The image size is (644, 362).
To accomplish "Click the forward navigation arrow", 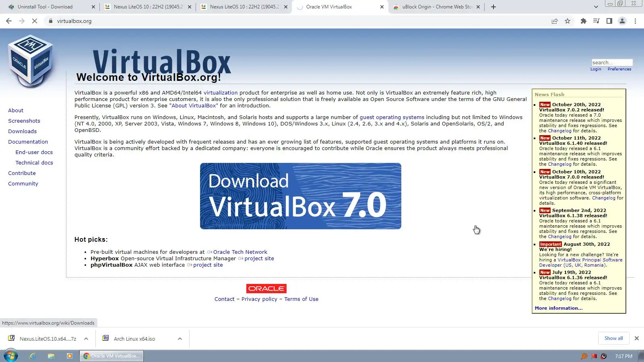I will (x=22, y=21).
